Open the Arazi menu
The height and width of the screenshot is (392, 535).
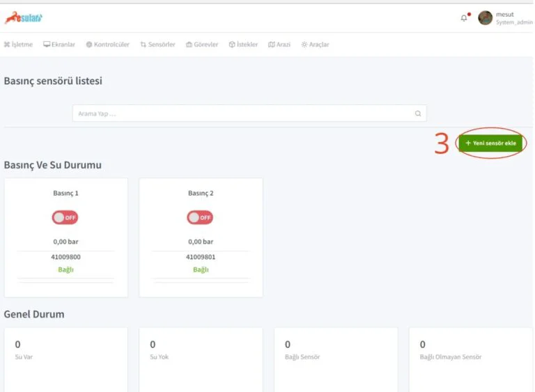279,45
